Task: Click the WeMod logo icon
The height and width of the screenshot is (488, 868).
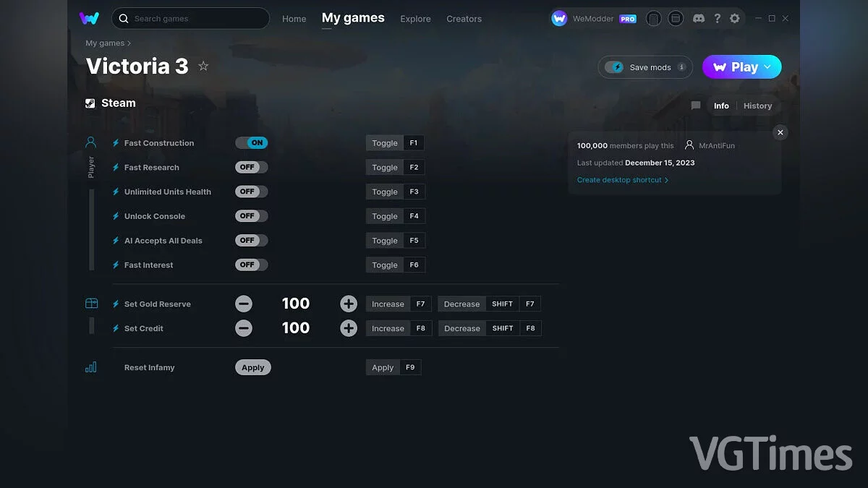Action: (x=89, y=18)
